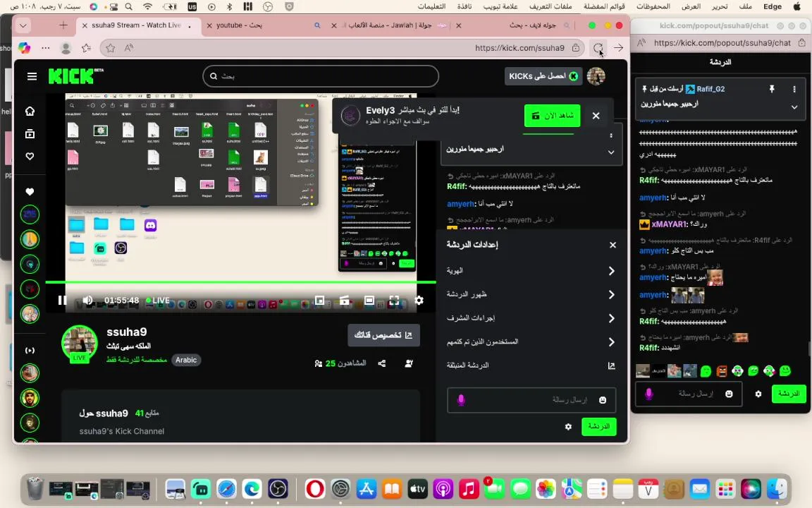The height and width of the screenshot is (508, 812).
Task: Open the Kick sidebar hamburger menu
Action: (32, 76)
